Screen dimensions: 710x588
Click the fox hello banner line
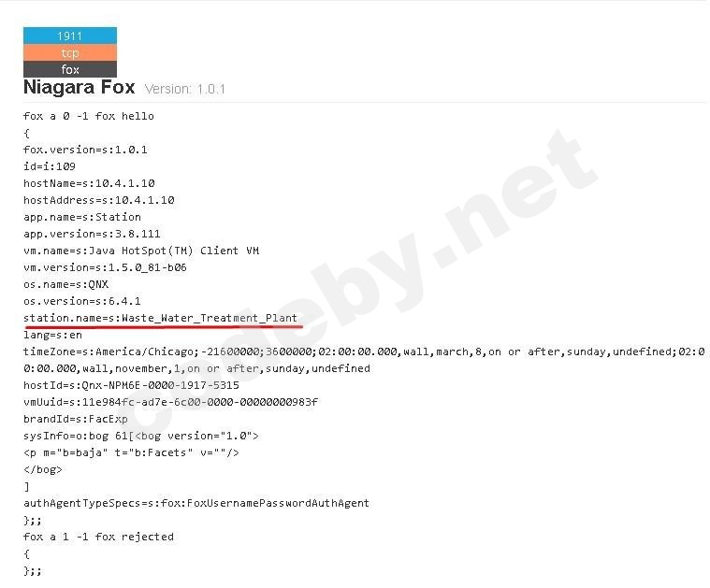pos(89,116)
